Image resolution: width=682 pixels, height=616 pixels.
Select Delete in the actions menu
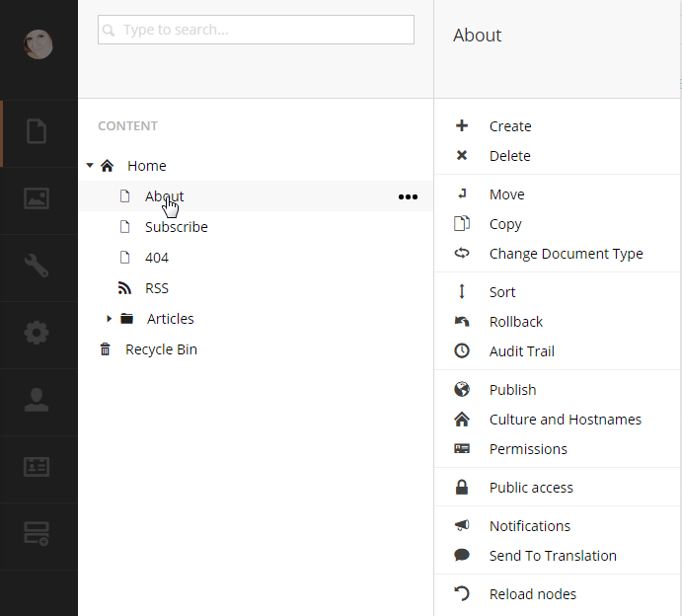coord(509,156)
